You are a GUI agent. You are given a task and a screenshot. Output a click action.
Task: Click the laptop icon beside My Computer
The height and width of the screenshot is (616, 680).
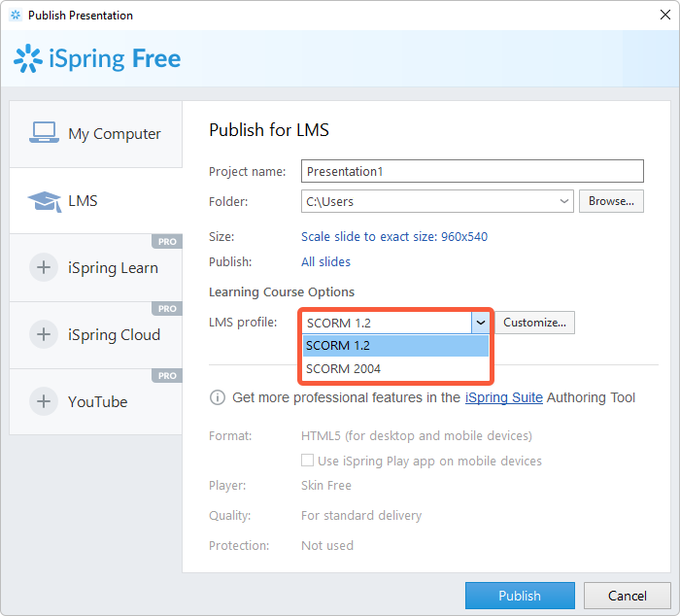[44, 132]
